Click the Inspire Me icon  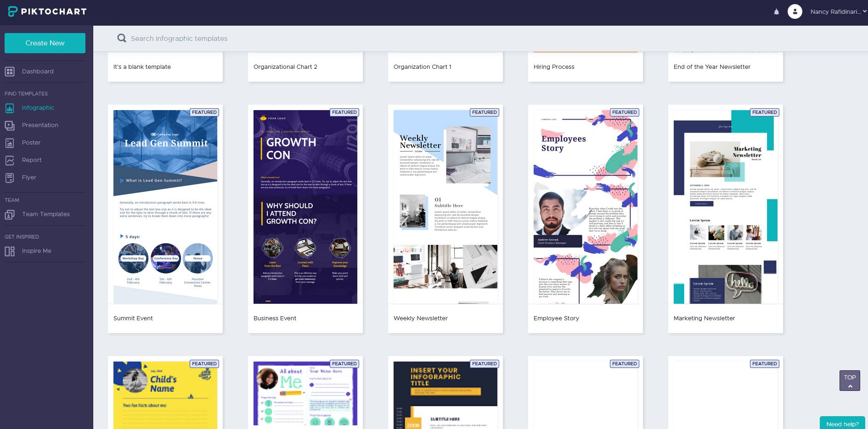click(10, 251)
